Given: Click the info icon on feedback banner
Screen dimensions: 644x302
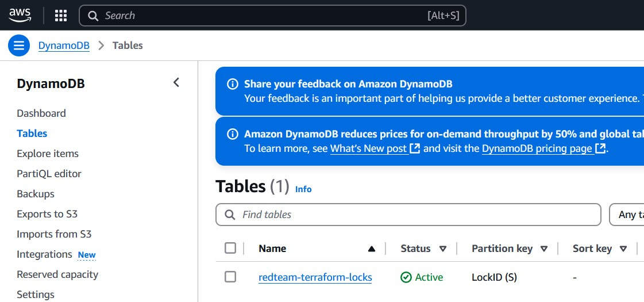Looking at the screenshot, I should coord(233,84).
